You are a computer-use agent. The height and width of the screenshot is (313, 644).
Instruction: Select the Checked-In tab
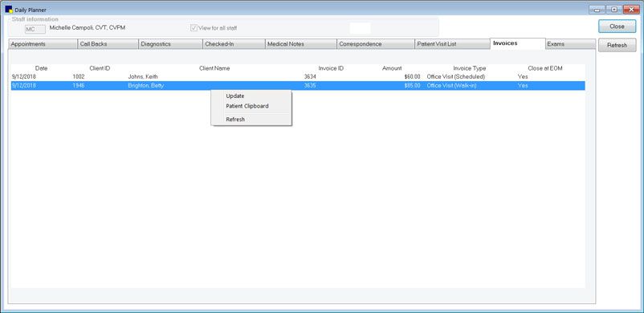pyautogui.click(x=234, y=44)
